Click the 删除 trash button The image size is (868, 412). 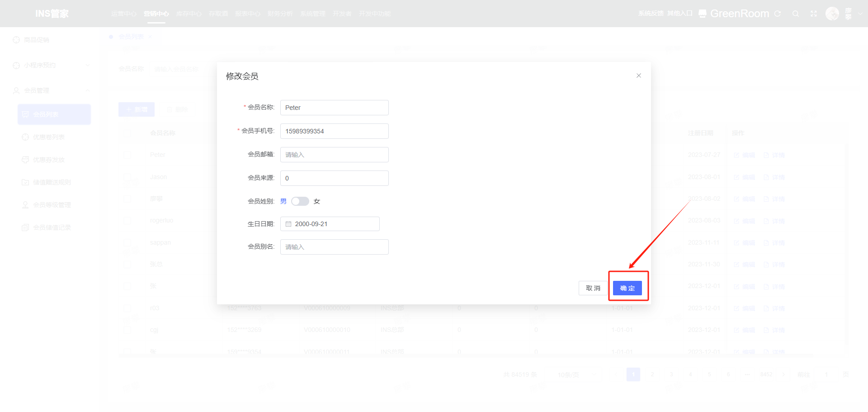click(177, 109)
